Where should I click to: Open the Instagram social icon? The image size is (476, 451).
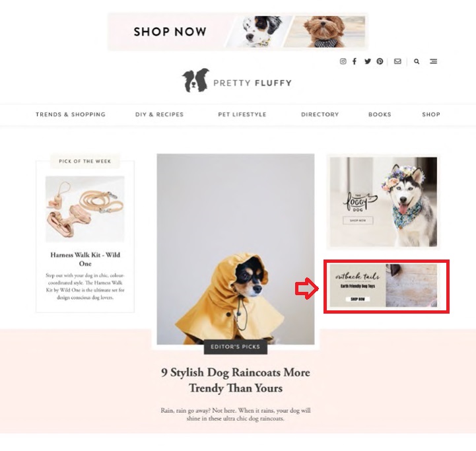tap(343, 61)
